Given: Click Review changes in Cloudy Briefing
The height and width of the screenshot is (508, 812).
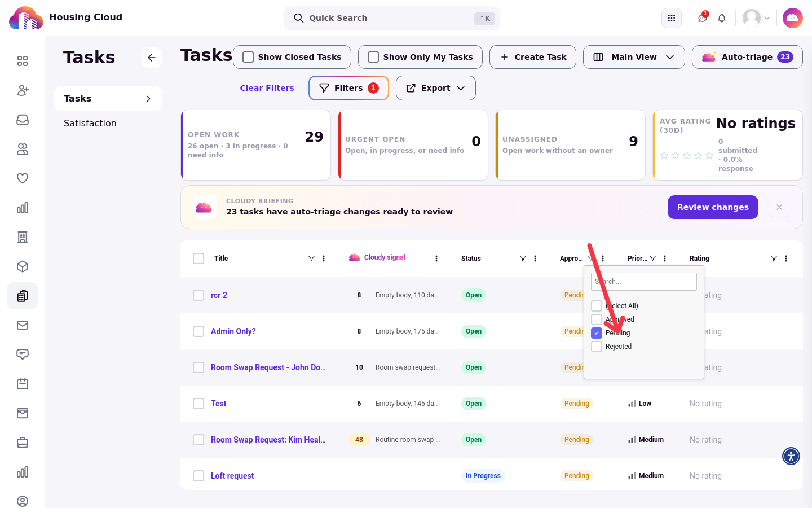Looking at the screenshot, I should pyautogui.click(x=713, y=207).
